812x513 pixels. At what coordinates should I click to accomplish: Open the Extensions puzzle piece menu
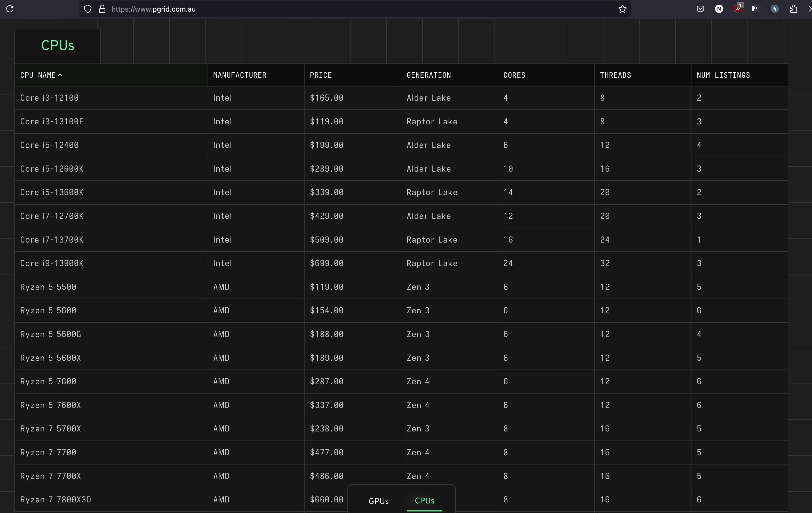[x=793, y=9]
